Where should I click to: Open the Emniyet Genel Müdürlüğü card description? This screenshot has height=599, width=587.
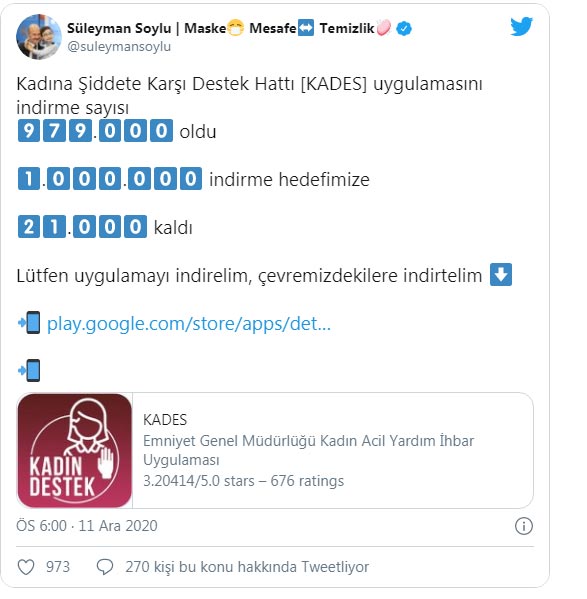tap(308, 450)
